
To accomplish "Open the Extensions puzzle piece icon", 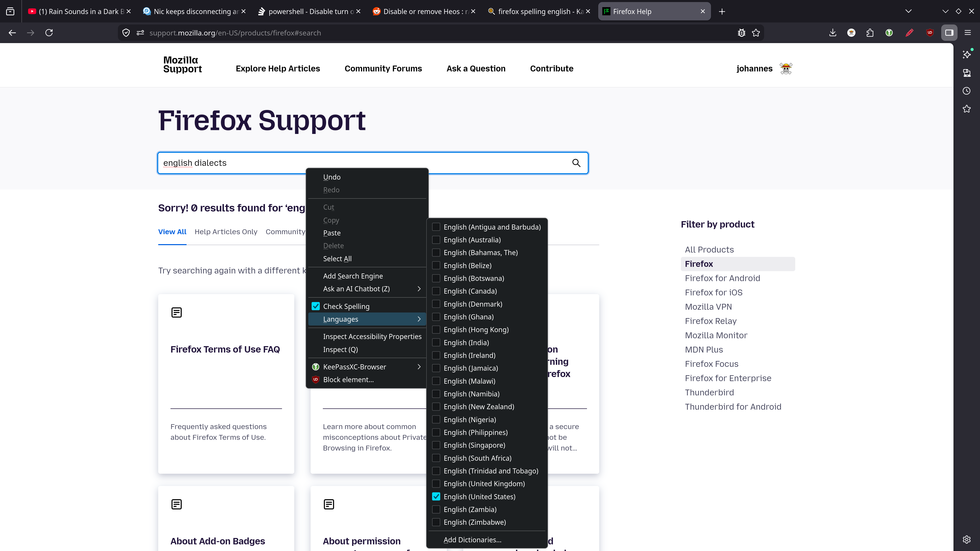I will (x=870, y=33).
